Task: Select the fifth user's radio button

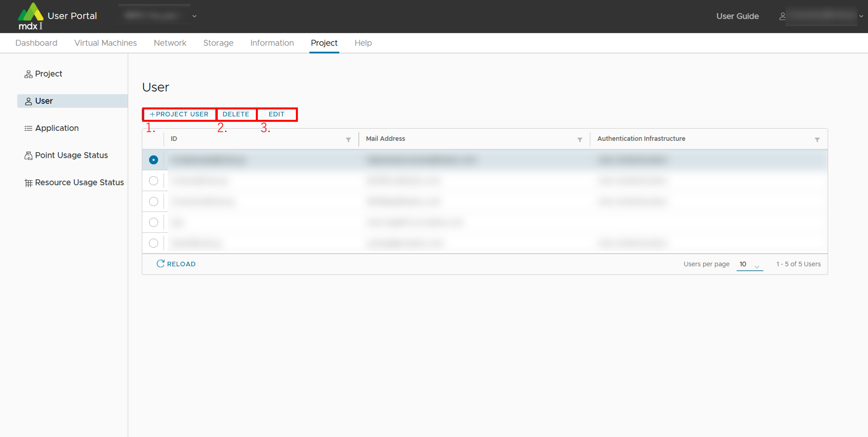Action: click(x=153, y=243)
